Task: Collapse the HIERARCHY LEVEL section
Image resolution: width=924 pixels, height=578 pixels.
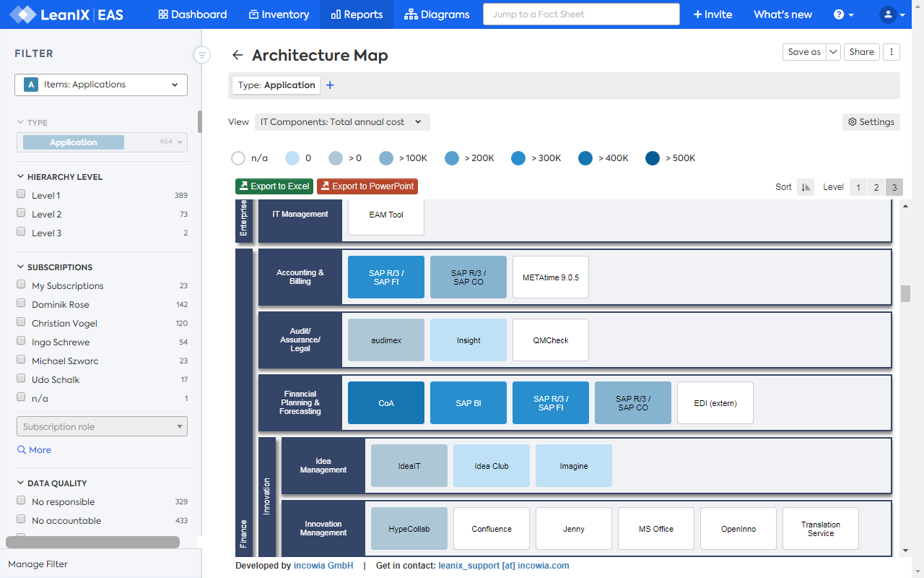Action: click(x=59, y=177)
